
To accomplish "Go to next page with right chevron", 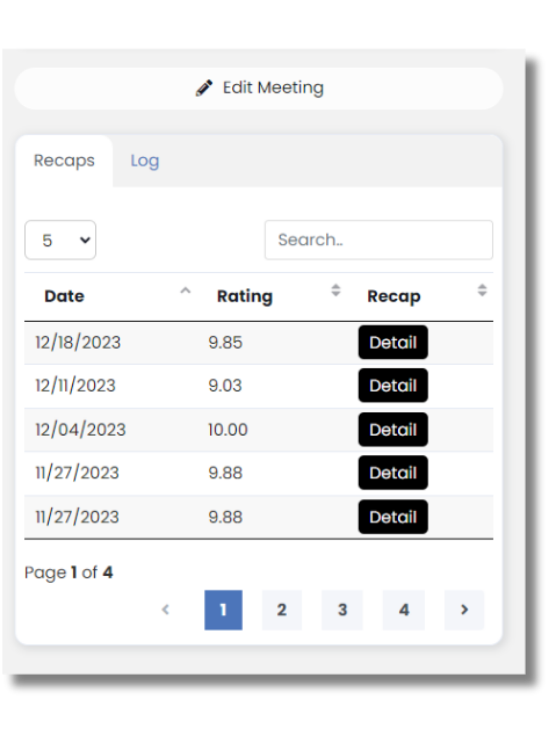I will pos(464,610).
